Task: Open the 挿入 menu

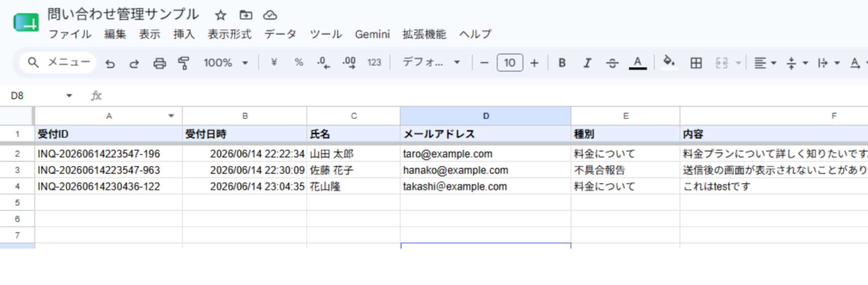Action: (184, 34)
